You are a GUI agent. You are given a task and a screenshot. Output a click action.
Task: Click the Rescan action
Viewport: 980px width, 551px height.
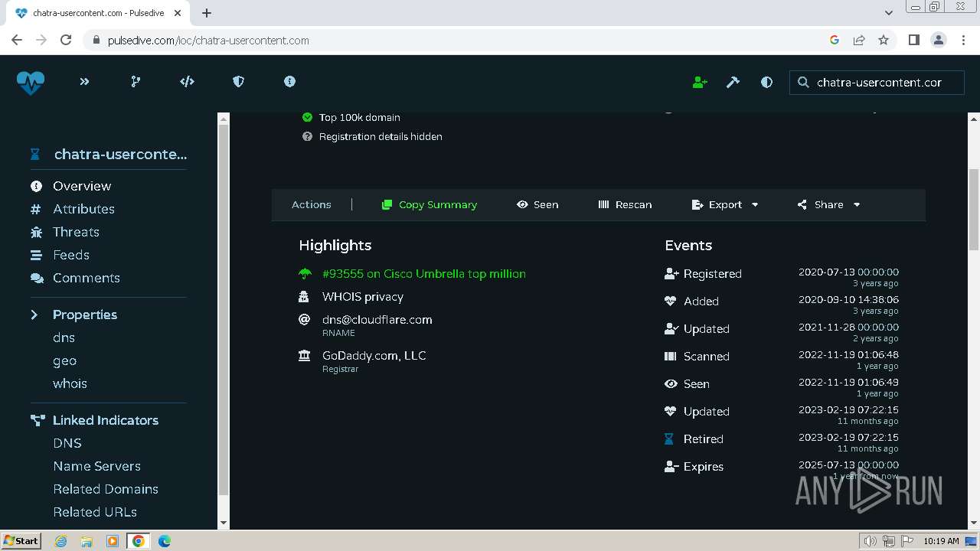pos(625,204)
